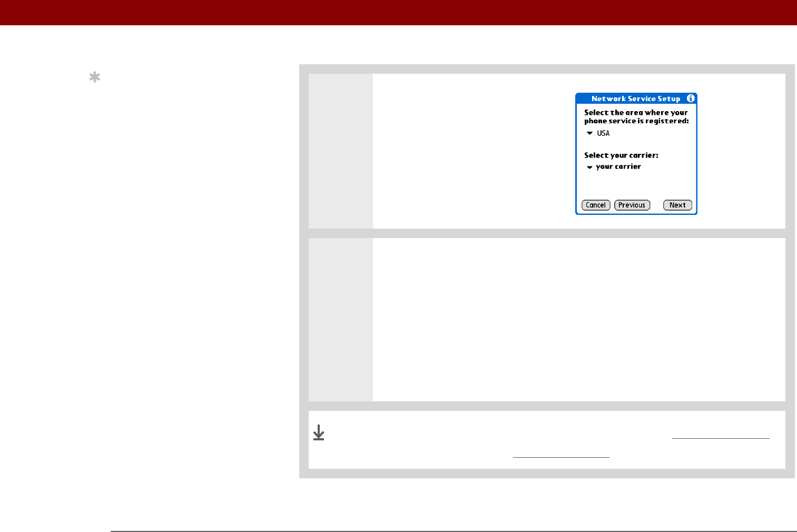Click the Network Service Setup title bar

point(636,98)
